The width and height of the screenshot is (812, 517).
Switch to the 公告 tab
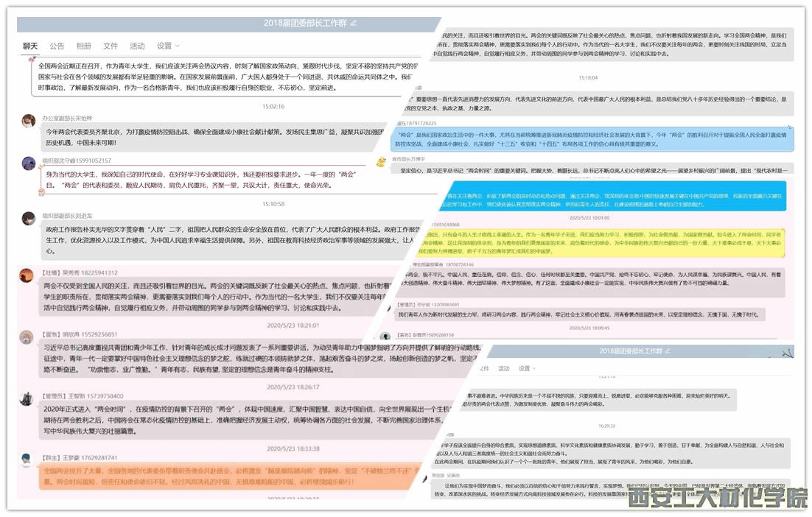(57, 46)
